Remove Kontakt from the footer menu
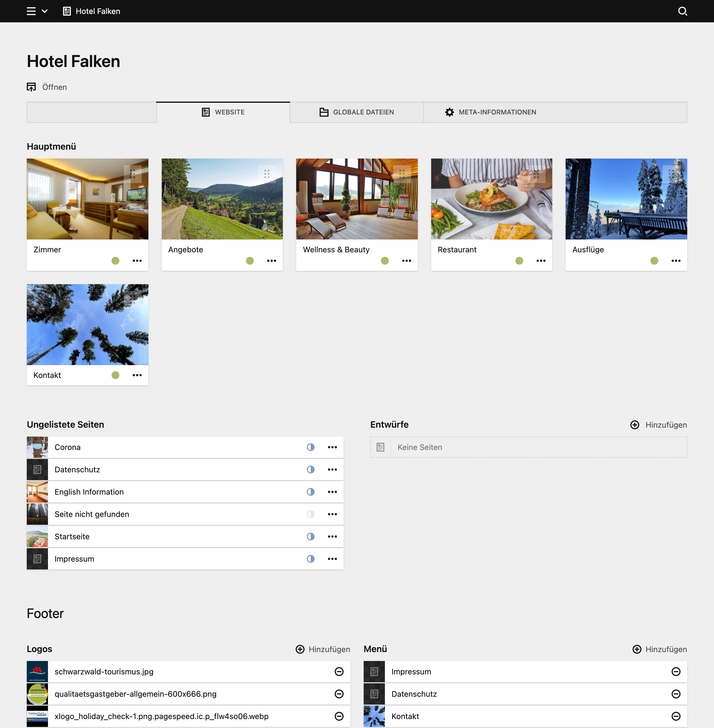 tap(676, 716)
